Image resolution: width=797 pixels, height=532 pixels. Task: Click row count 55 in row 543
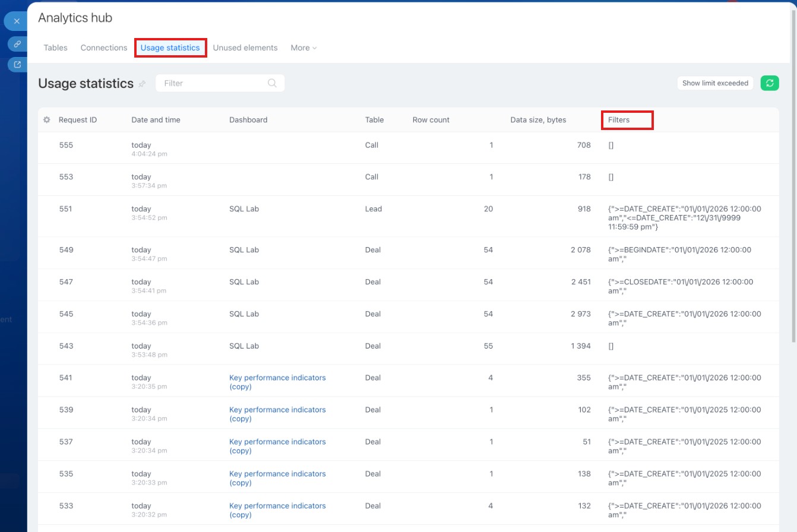tap(488, 346)
